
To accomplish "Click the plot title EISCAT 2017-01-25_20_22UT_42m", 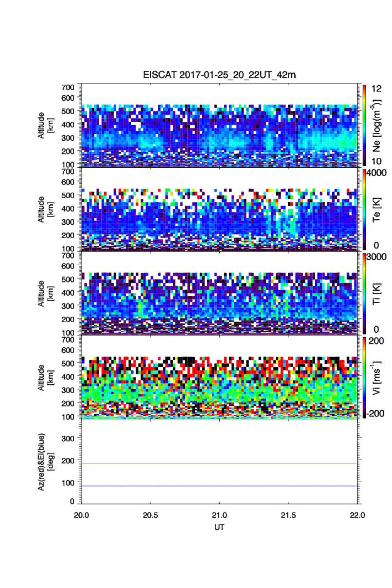I will pyautogui.click(x=220, y=75).
